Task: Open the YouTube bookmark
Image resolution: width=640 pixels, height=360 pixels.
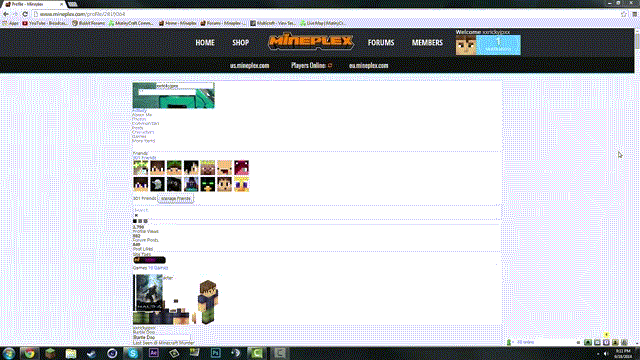Action: [45, 23]
